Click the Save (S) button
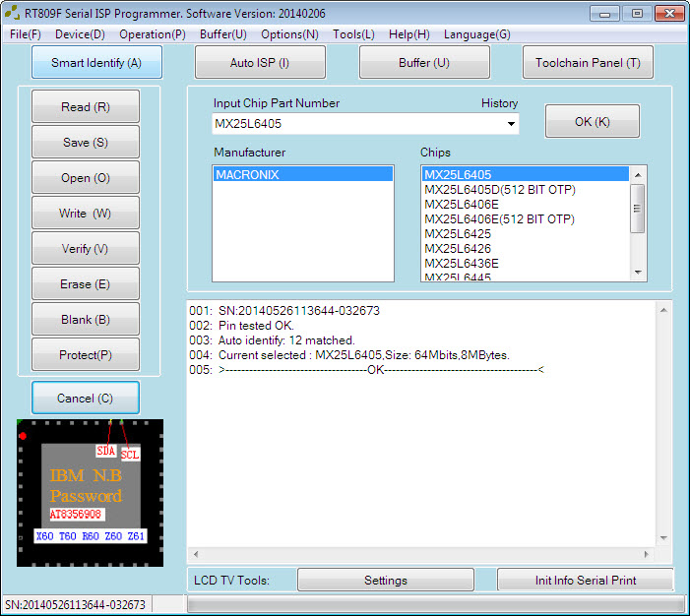 [86, 142]
